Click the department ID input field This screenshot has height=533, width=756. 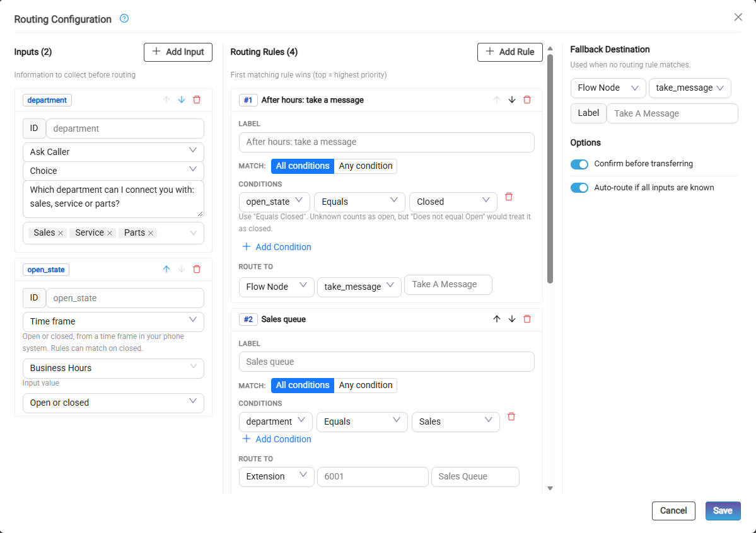125,129
